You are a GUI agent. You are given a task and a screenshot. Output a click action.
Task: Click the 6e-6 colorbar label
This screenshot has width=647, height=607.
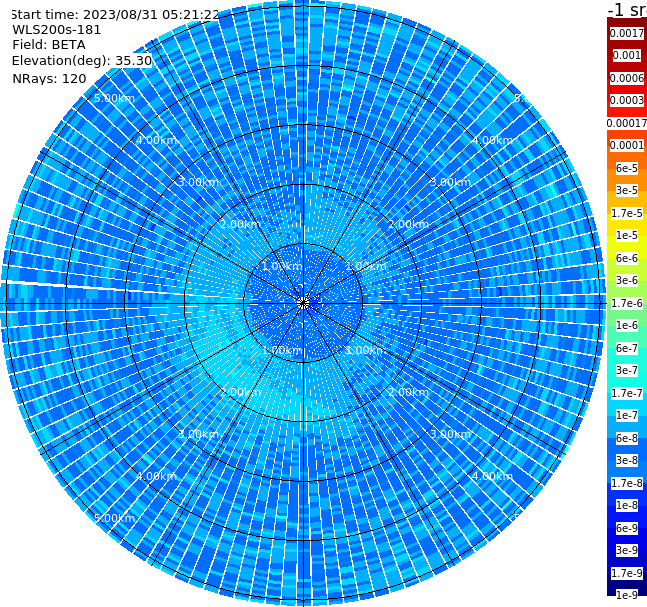(627, 258)
